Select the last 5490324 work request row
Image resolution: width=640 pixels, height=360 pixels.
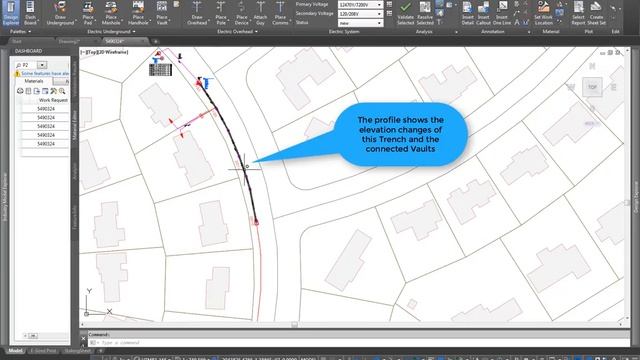pos(45,144)
